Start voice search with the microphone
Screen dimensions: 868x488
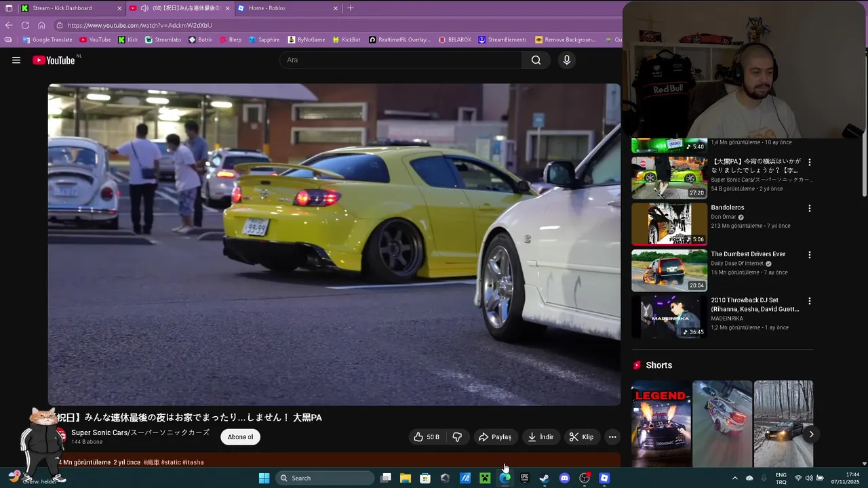point(567,60)
